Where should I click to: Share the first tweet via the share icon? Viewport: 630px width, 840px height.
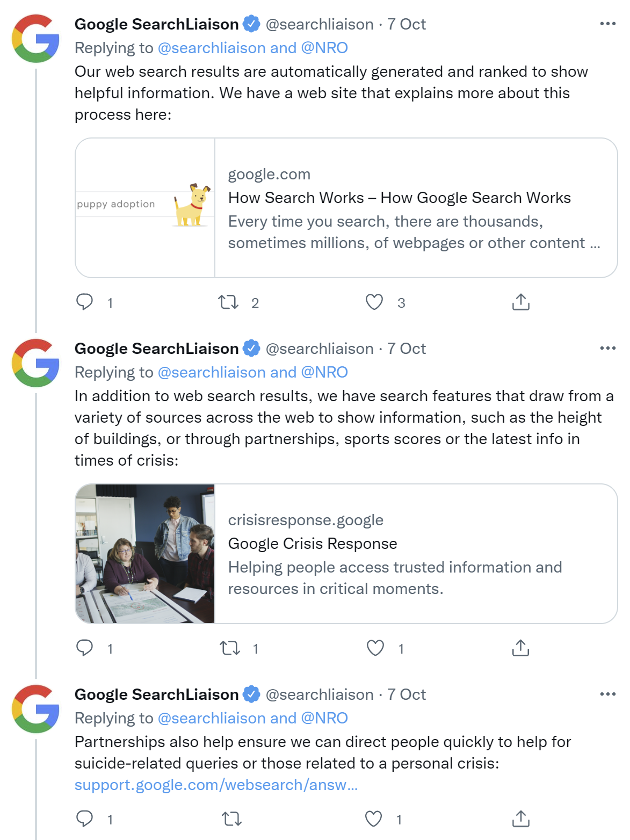[x=520, y=302]
